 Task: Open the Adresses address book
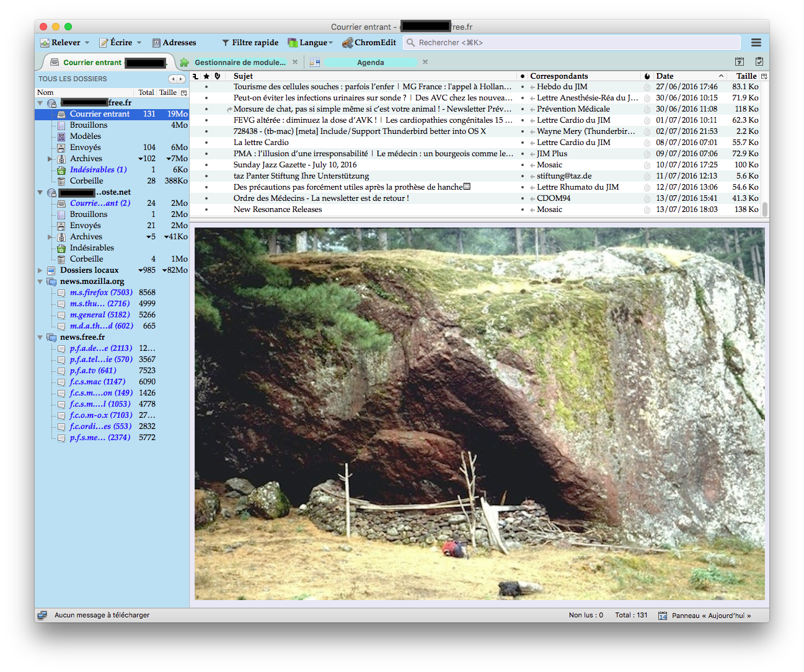pos(174,43)
